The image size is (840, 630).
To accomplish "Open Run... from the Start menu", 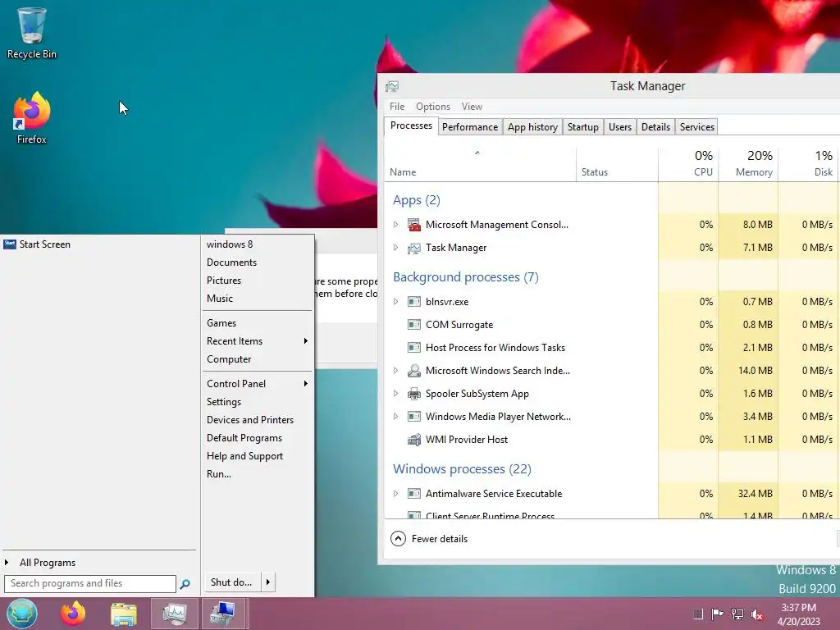I will [x=218, y=474].
